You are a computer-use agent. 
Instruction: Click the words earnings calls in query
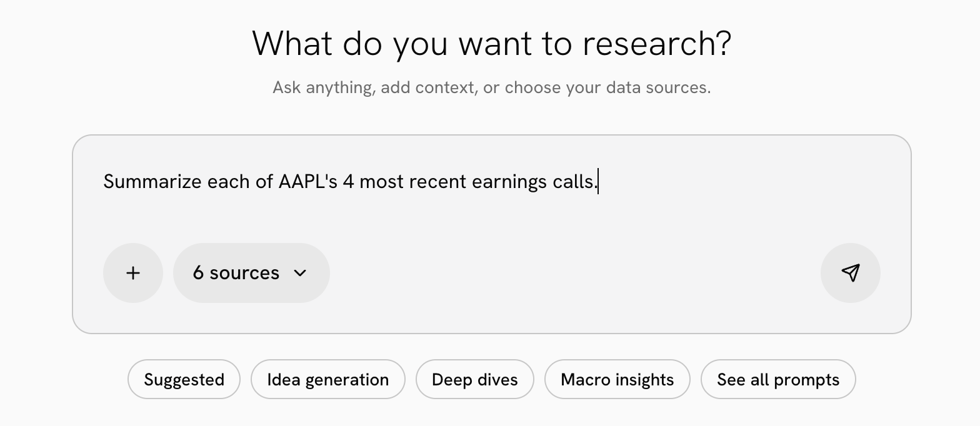535,182
